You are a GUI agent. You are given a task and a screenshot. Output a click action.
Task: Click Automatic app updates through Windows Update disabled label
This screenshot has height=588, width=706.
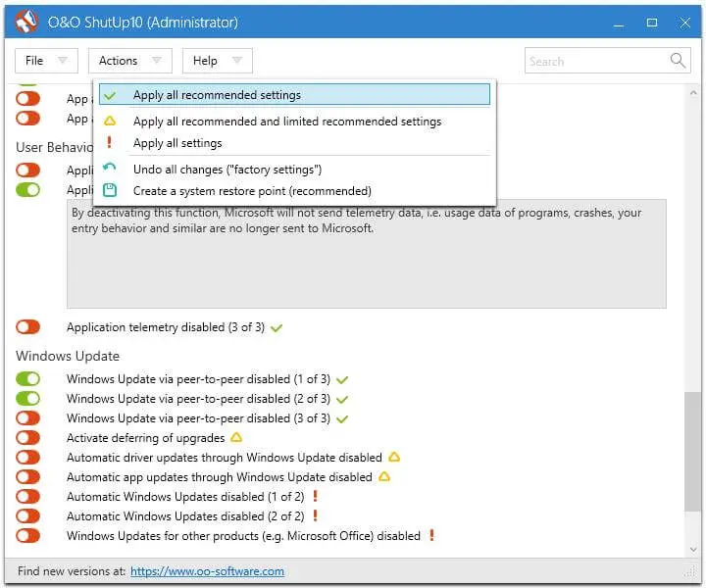220,477
